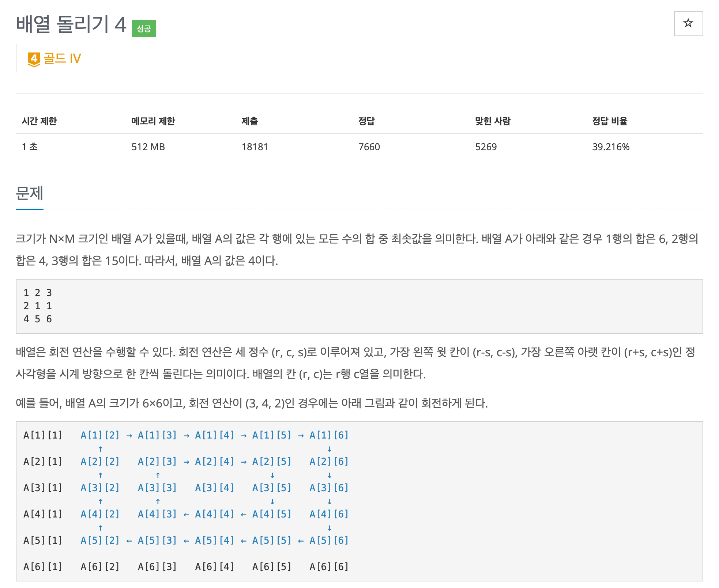The width and height of the screenshot is (719, 588).
Task: Click the star favorite button
Action: tap(688, 24)
